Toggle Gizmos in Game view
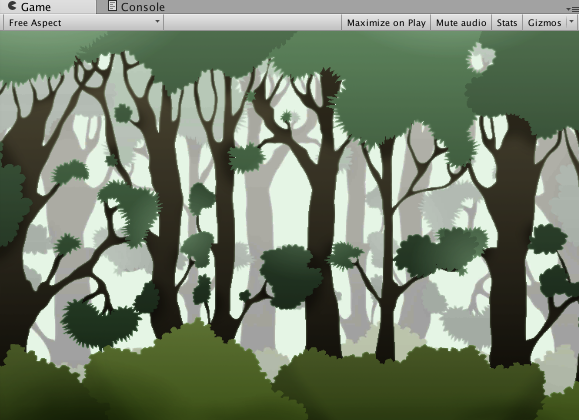Viewport: 579px width, 420px height. click(x=545, y=23)
